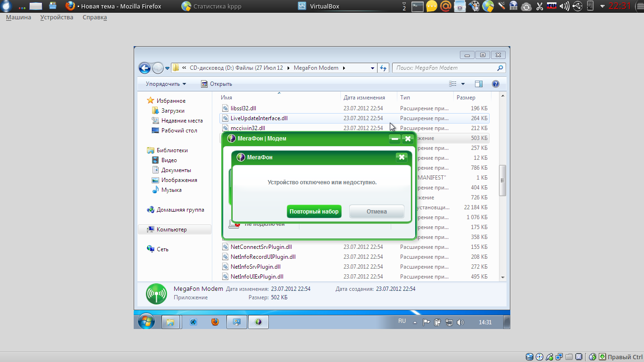Open the Справка menu in VirtualBox
644x362 pixels.
point(95,17)
